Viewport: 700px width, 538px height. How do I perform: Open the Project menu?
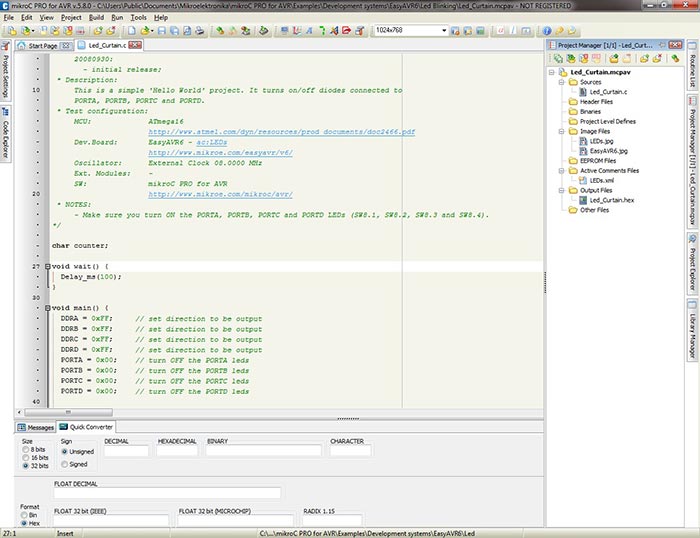click(x=71, y=17)
